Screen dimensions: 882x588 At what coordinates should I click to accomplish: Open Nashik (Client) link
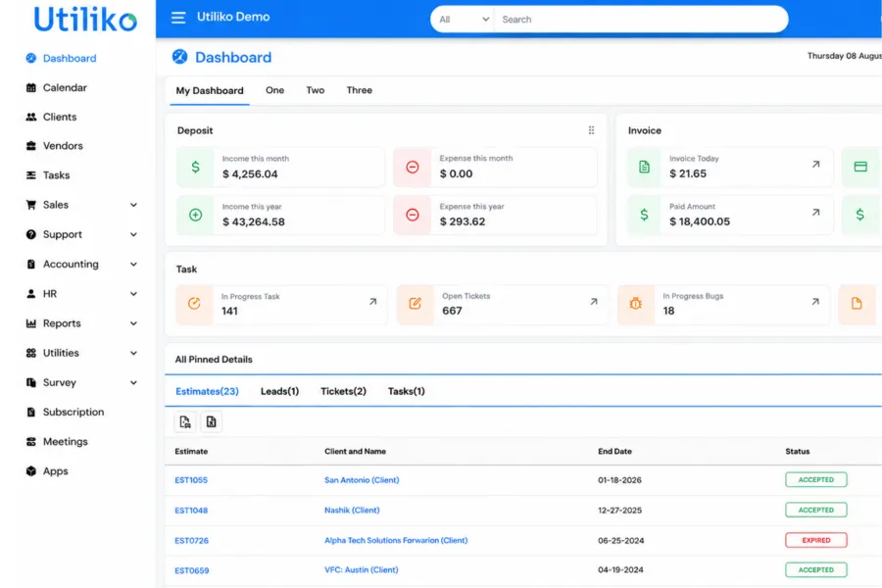(352, 511)
